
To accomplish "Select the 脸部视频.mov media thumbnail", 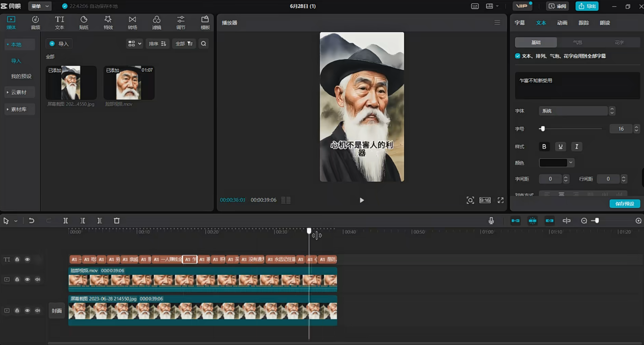I will click(129, 83).
